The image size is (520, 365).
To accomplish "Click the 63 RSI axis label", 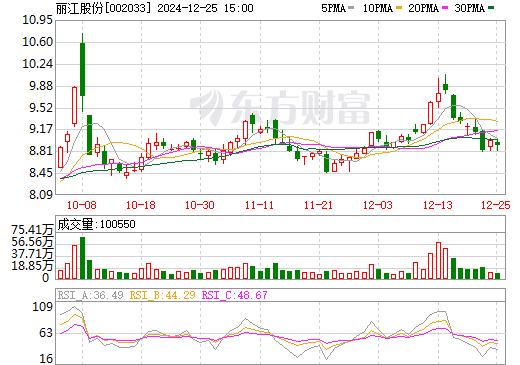I will point(46,333).
